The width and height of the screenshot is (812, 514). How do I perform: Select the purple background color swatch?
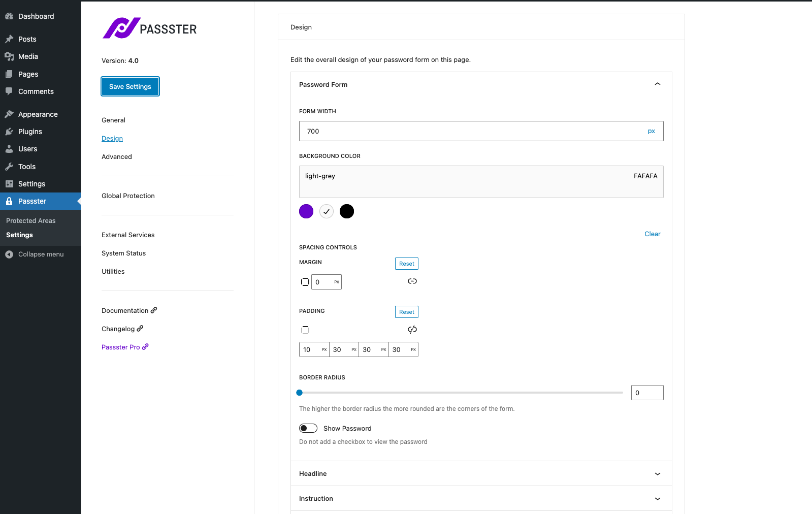[x=306, y=211]
